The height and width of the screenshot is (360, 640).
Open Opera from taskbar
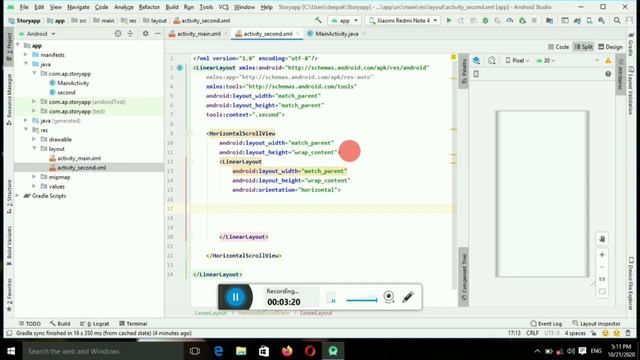310,351
